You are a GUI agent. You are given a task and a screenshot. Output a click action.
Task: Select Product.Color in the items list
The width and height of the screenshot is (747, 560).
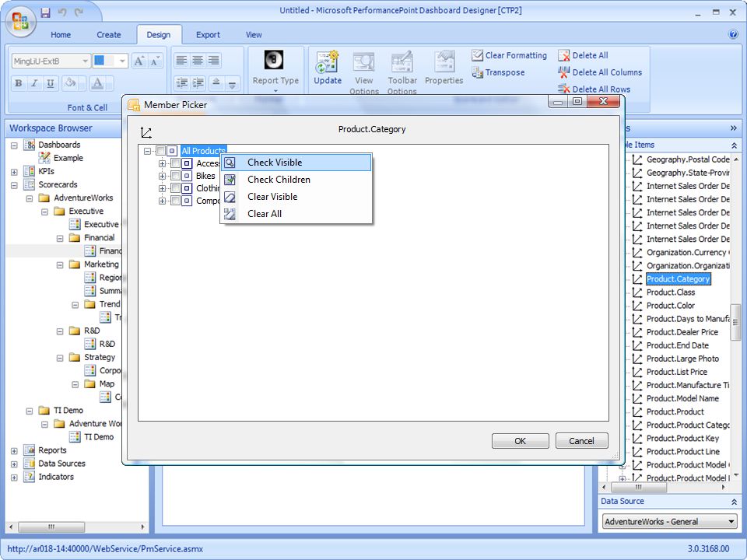click(x=670, y=306)
